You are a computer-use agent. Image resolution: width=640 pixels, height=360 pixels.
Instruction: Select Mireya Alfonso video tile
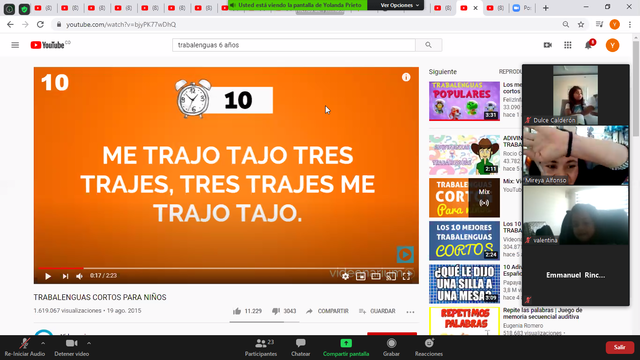576,156
